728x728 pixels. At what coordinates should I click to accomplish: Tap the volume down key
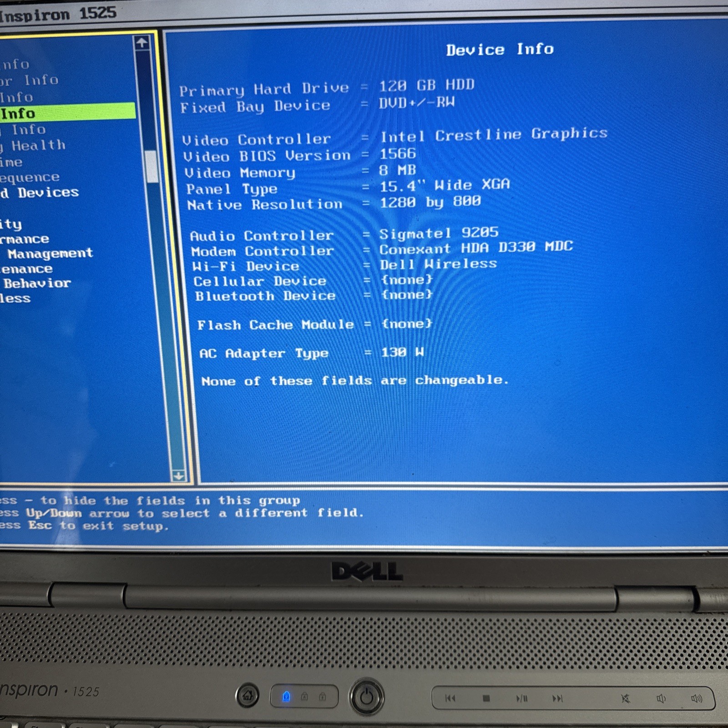[x=661, y=698]
